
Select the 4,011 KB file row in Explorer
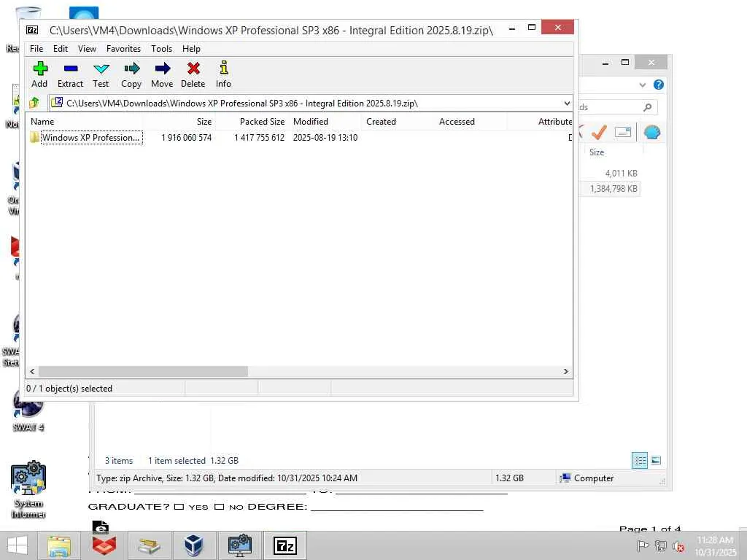point(611,174)
